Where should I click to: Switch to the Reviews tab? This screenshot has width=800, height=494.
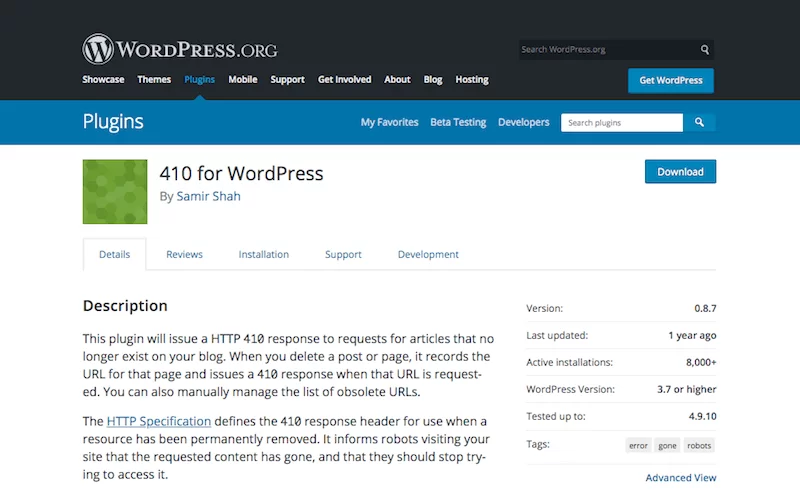coord(184,254)
